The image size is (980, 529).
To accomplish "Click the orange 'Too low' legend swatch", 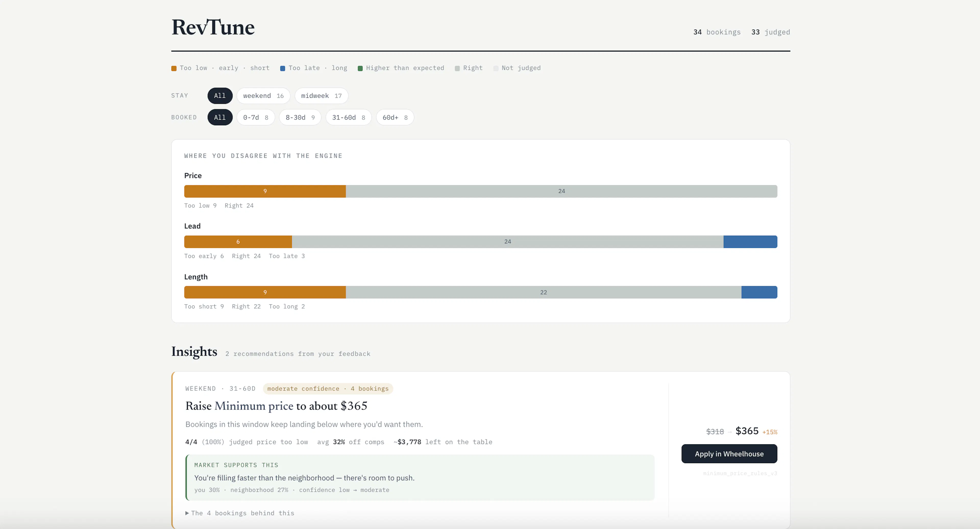I will click(174, 68).
